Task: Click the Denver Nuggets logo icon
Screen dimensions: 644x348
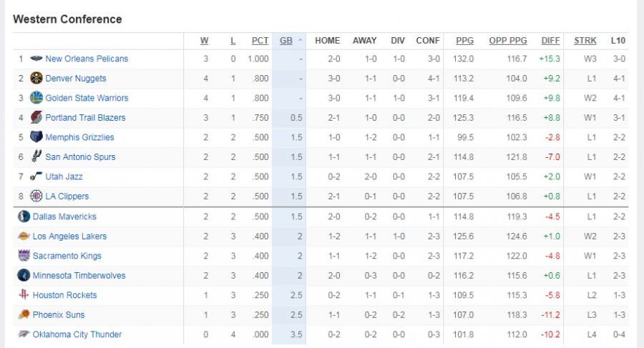Action: [36, 79]
